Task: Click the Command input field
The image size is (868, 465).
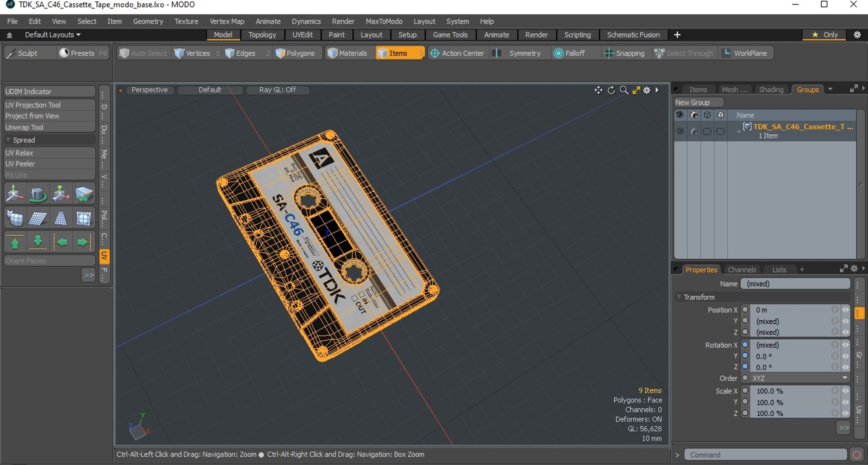Action: click(x=765, y=455)
